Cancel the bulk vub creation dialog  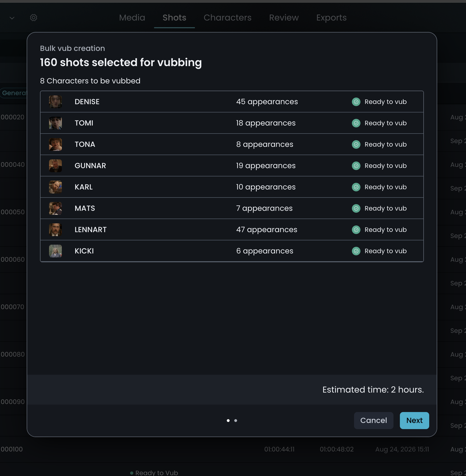click(x=374, y=421)
